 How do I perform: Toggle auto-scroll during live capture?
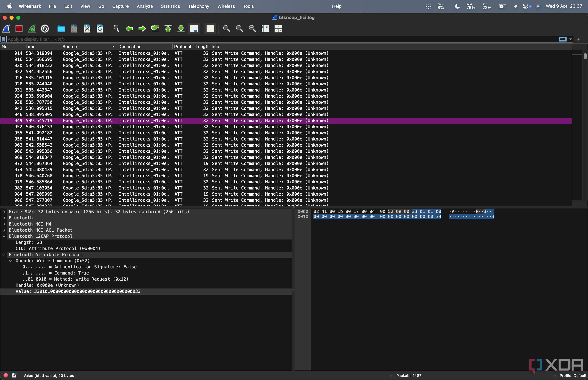194,29
